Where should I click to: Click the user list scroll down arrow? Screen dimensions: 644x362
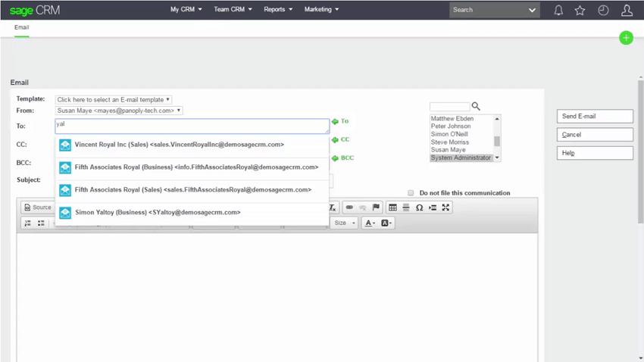pos(497,158)
